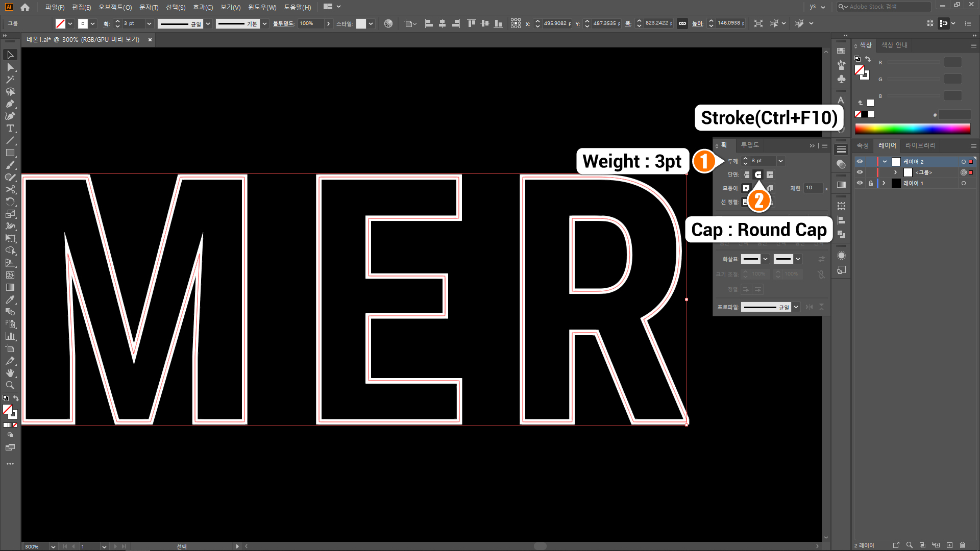Switch to the 투명도 tab

pyautogui.click(x=750, y=145)
